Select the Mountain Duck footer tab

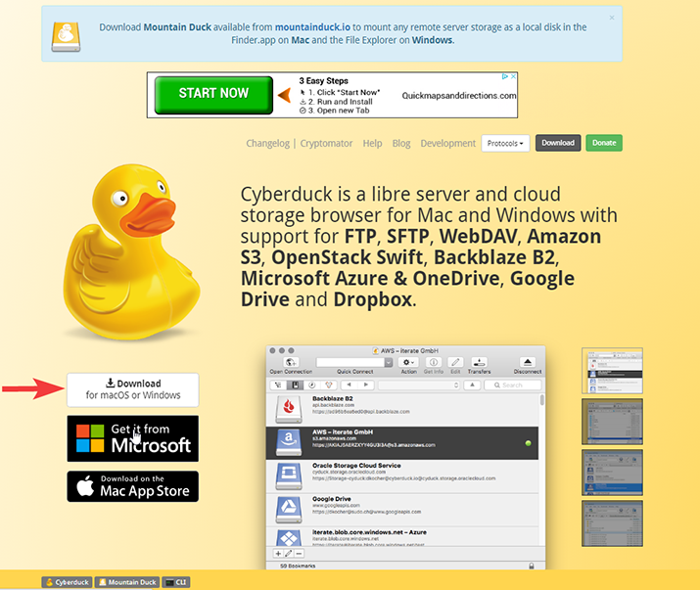coord(127,582)
